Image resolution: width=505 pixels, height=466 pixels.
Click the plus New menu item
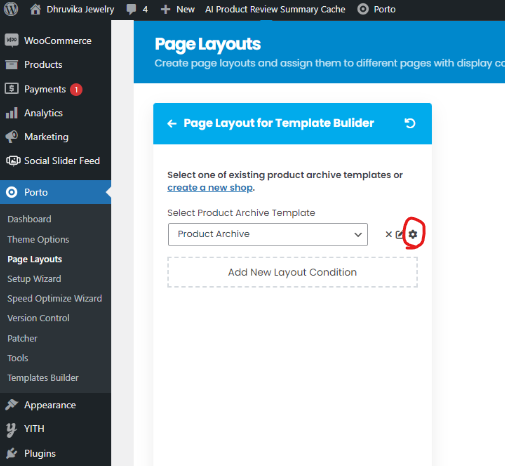(x=178, y=9)
